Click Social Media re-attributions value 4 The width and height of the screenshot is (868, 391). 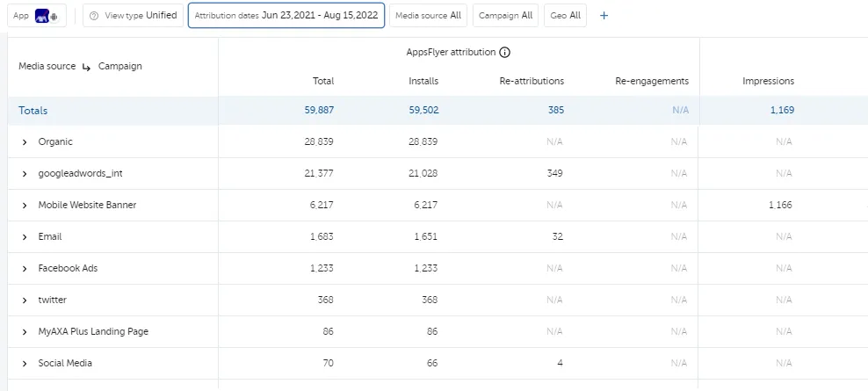tap(561, 363)
